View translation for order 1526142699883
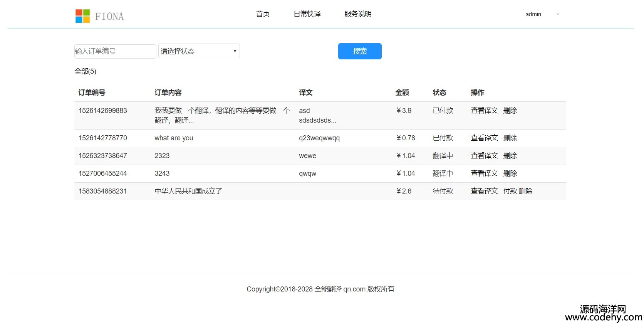 484,111
